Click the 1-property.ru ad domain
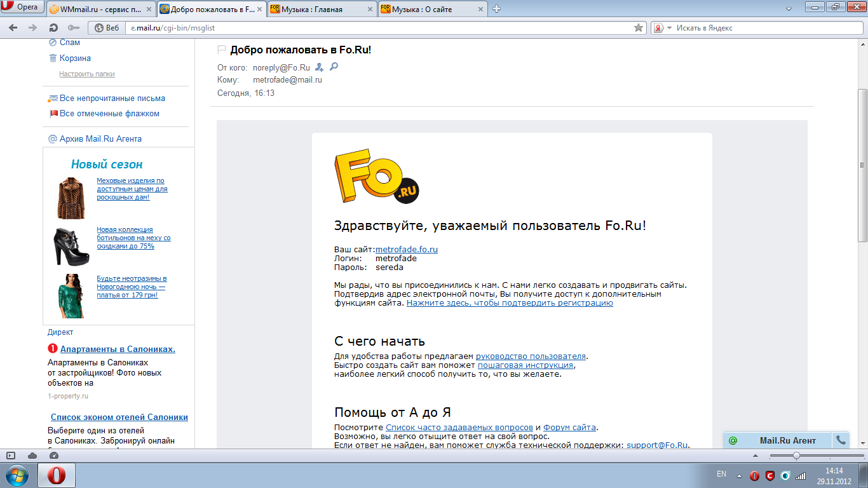This screenshot has height=488, width=868. pyautogui.click(x=68, y=396)
